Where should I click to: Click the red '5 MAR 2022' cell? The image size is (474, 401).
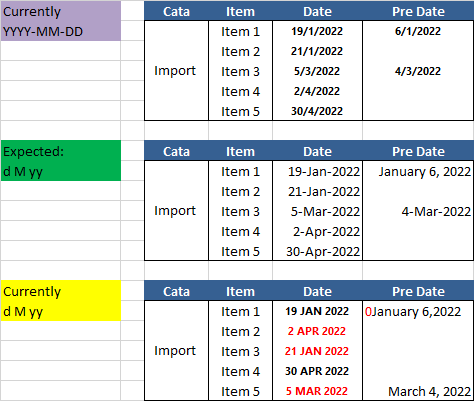pyautogui.click(x=317, y=391)
